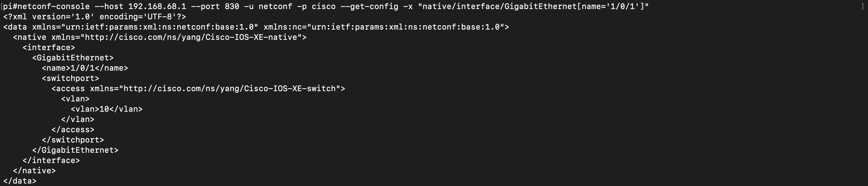Click the closing access tag

(73, 130)
